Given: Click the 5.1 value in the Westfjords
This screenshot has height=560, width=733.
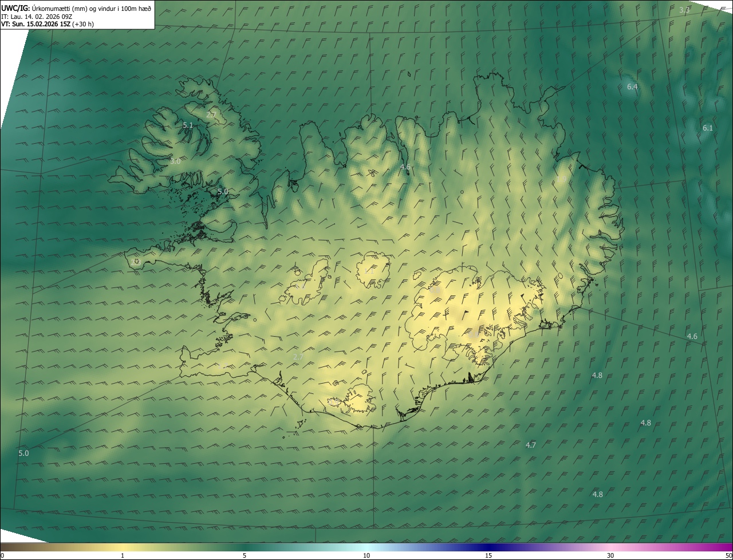Looking at the screenshot, I should (188, 125).
